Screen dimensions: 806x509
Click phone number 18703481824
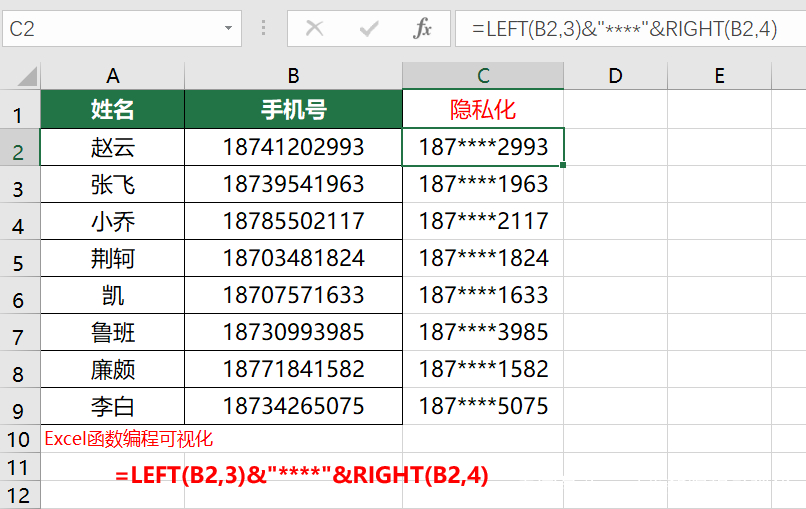[x=294, y=258]
